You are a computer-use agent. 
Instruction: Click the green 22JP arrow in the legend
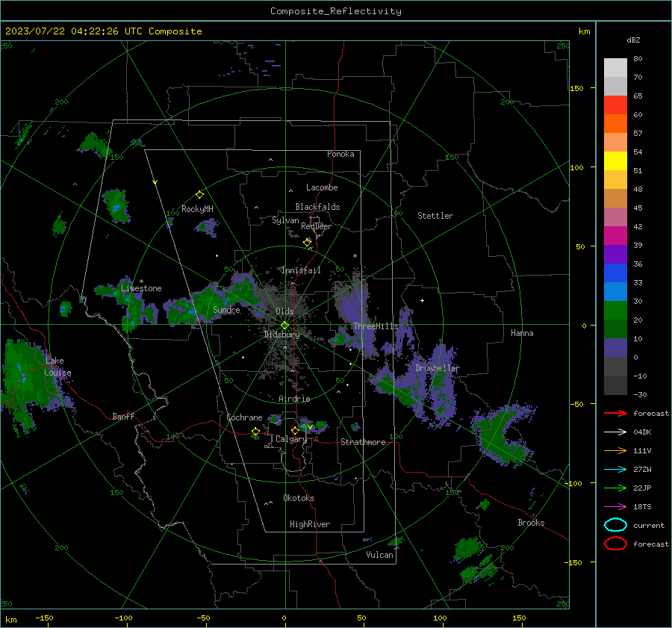point(615,488)
